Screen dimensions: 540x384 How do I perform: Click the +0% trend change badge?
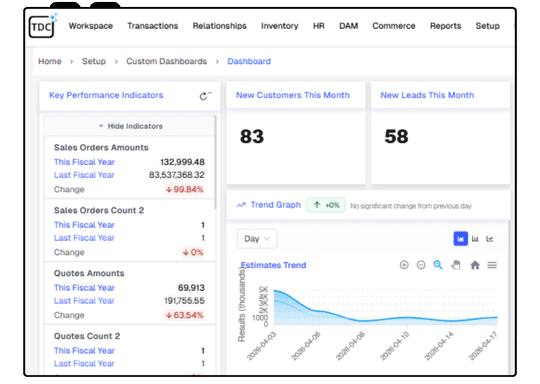click(x=326, y=205)
